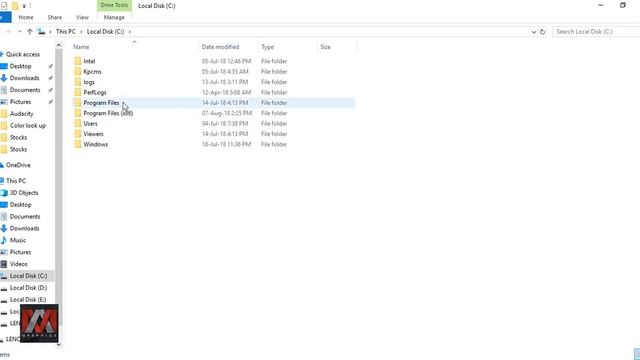Expand the address bar history dropdown
The width and height of the screenshot is (640, 360).
[x=533, y=31]
